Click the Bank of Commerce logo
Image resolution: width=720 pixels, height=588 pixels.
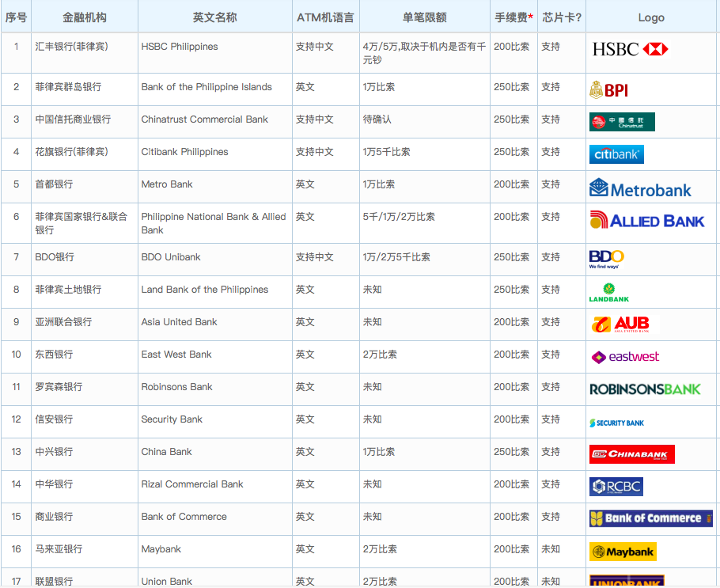tap(650, 518)
